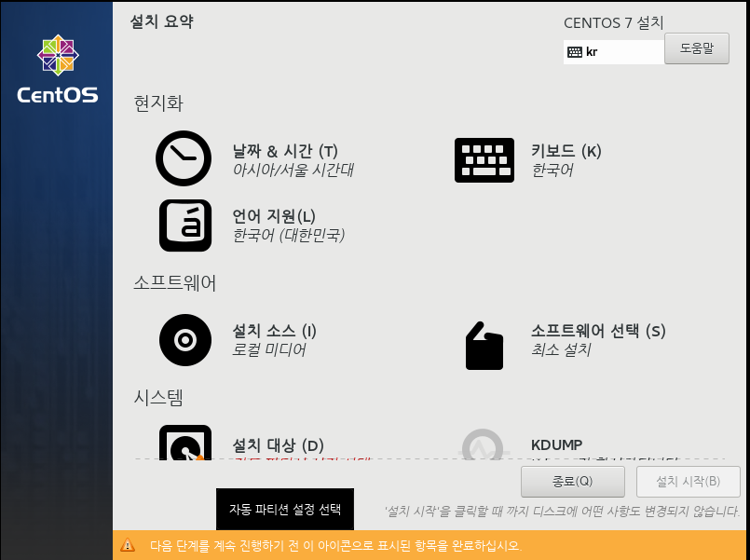Click the 도움말 help button
This screenshot has width=750, height=560.
(x=697, y=48)
